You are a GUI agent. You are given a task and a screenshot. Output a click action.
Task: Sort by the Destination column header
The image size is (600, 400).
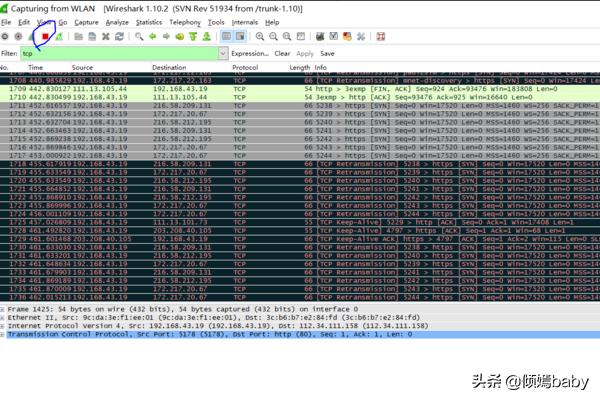coord(169,67)
